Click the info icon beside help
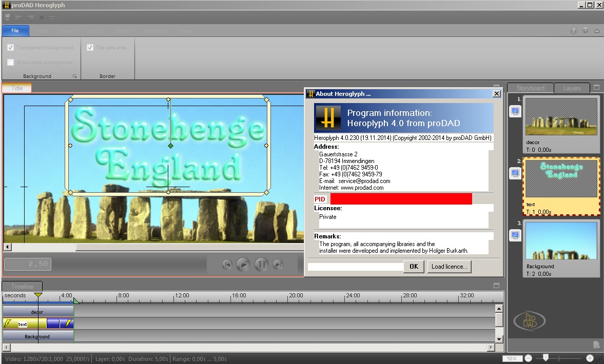The width and height of the screenshot is (604, 364). click(586, 30)
